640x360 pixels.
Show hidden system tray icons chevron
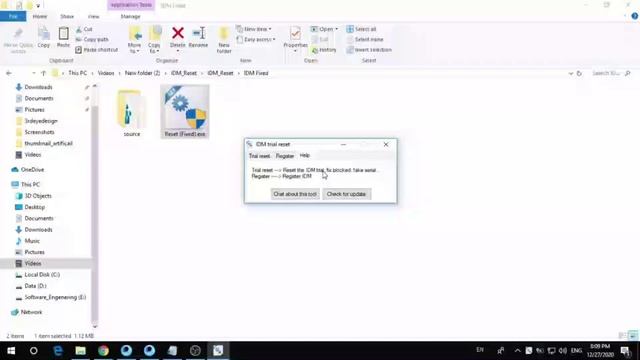(518, 351)
